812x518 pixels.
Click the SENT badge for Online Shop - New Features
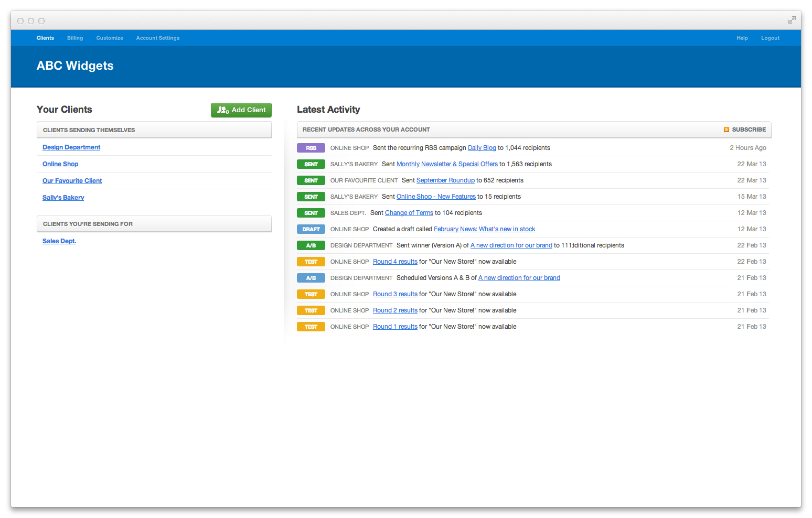pyautogui.click(x=311, y=197)
